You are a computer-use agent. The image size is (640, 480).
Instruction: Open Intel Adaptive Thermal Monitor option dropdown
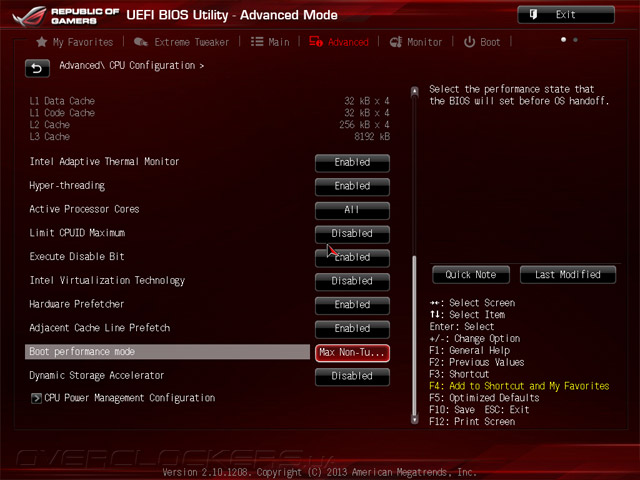(x=352, y=162)
